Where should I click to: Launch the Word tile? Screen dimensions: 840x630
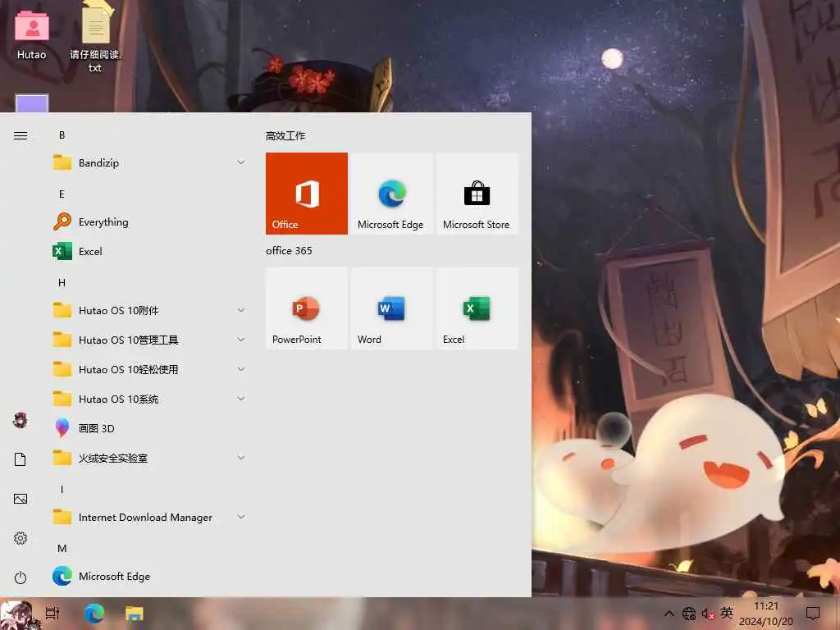(391, 308)
